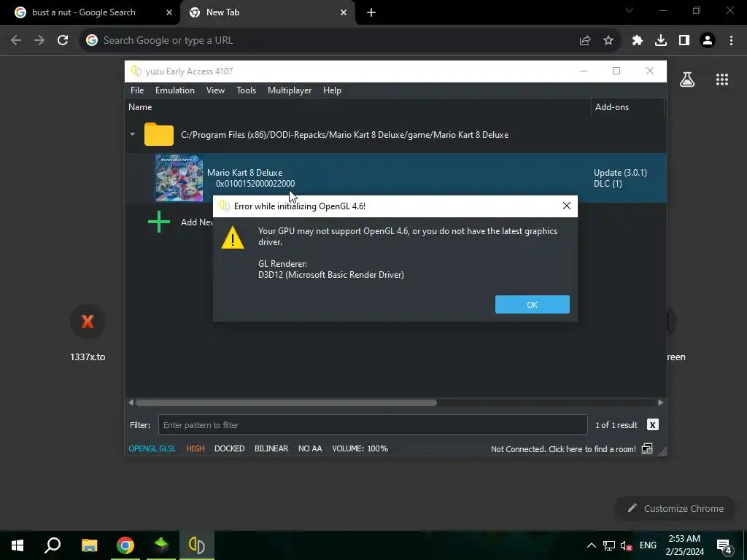Click Chrome's back navigation arrow

coord(16,41)
